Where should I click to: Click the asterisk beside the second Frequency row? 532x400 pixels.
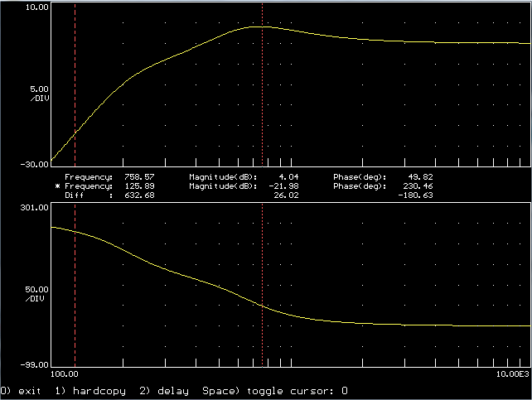(58, 186)
